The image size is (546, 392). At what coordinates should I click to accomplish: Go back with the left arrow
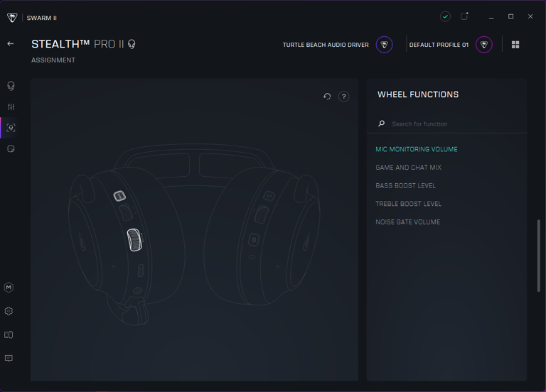[11, 44]
